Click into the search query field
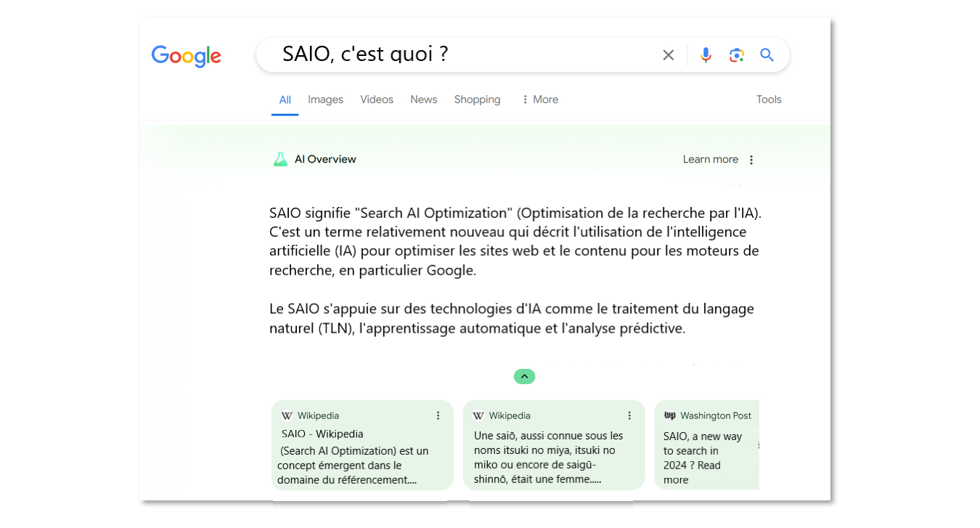Viewport: 980px width, 528px height. [465, 54]
